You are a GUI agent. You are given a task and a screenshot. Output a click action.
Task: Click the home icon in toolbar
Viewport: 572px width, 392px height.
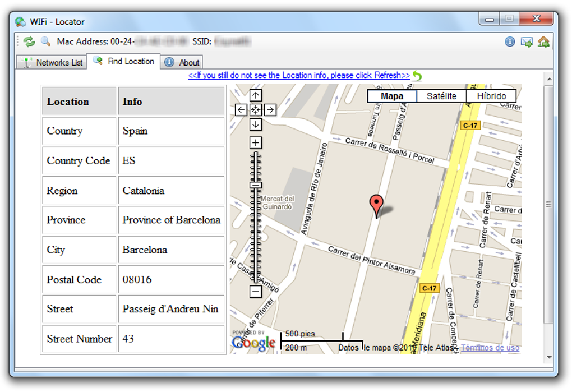point(543,42)
